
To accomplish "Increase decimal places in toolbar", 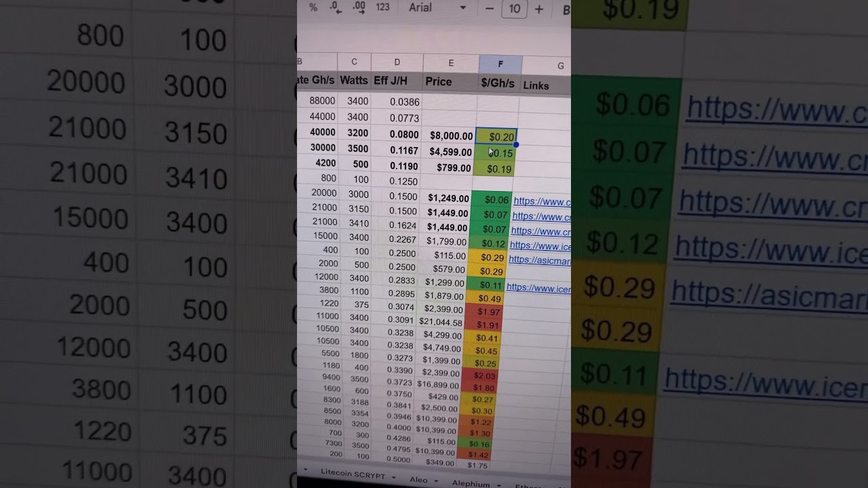I will (359, 7).
